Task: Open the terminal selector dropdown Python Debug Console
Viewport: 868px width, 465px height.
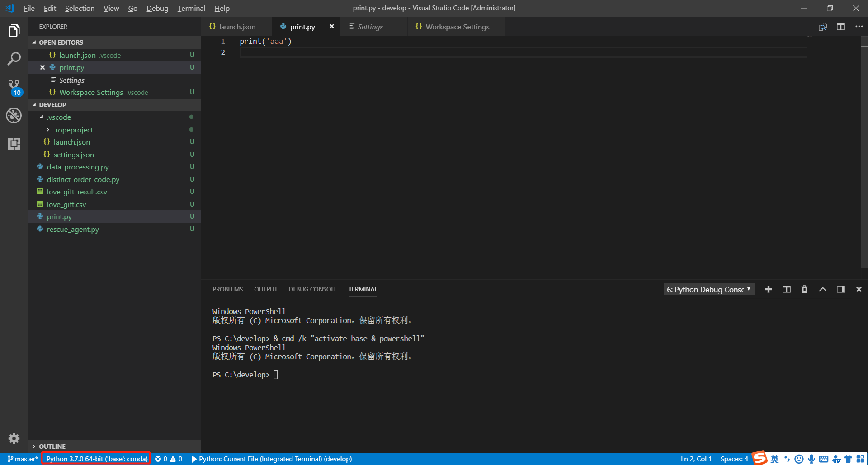Action: [x=709, y=289]
